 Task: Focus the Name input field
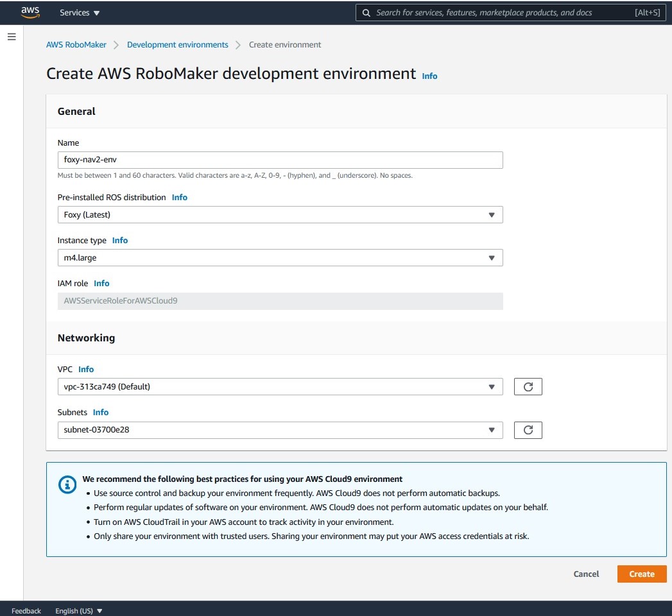[280, 160]
